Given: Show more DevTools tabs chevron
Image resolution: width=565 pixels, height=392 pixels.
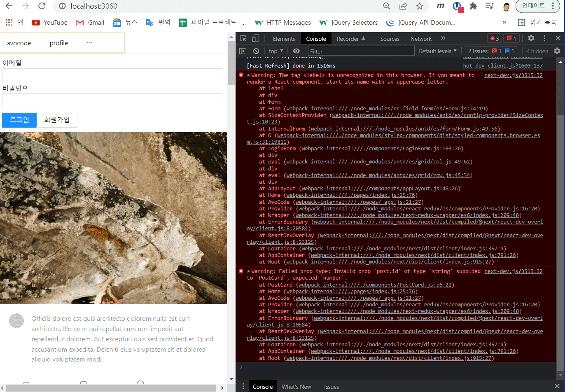Looking at the screenshot, I should [443, 38].
